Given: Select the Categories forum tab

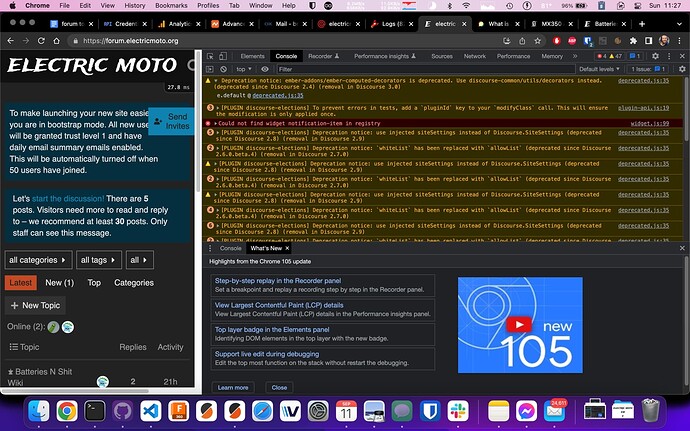Looking at the screenshot, I should pos(134,283).
